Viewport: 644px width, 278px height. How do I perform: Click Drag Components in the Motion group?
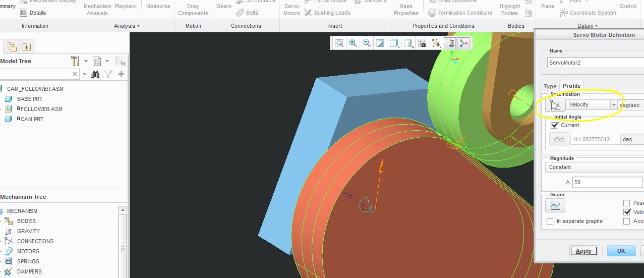(193, 9)
